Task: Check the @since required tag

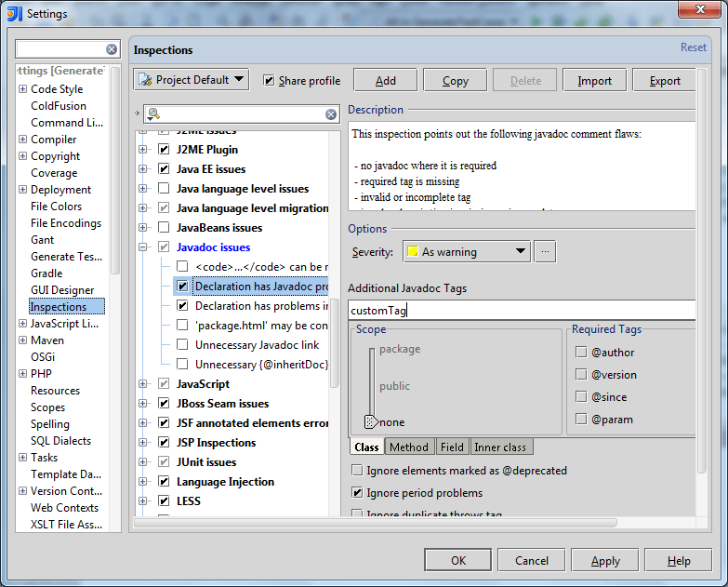Action: 581,396
